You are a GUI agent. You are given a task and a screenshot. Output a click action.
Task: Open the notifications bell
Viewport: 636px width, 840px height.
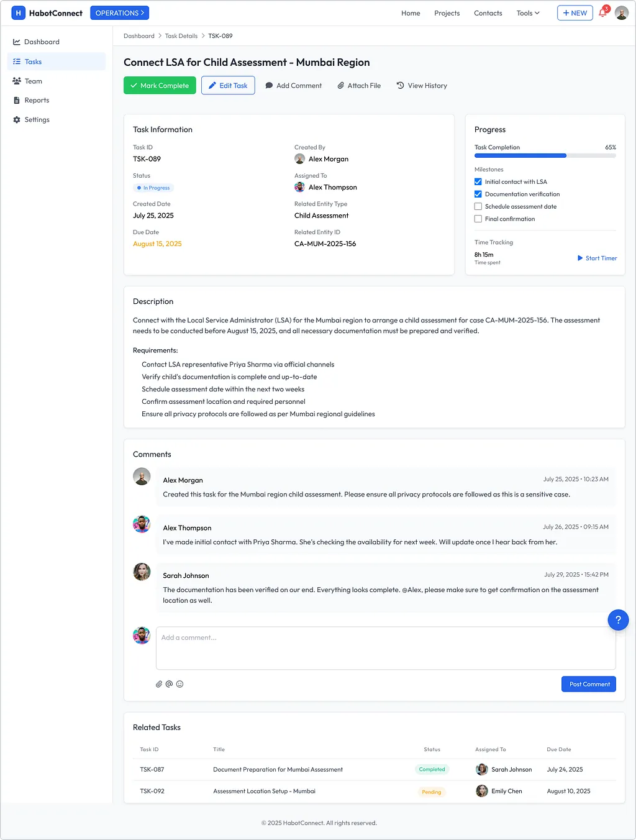click(602, 12)
